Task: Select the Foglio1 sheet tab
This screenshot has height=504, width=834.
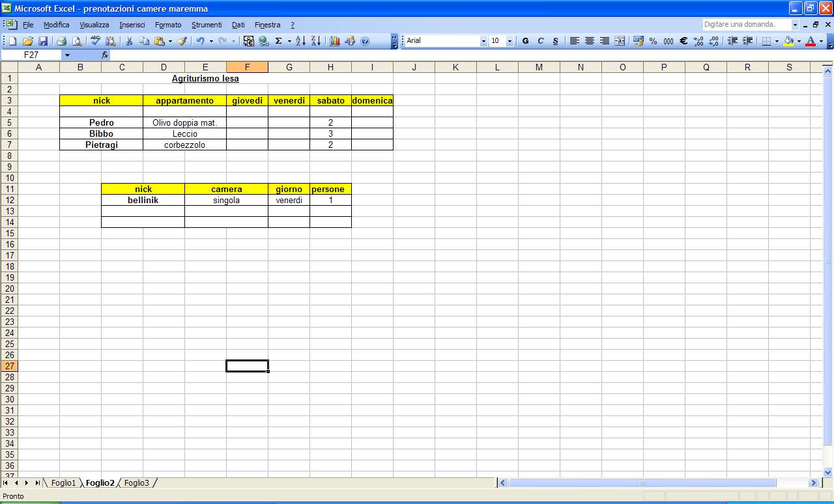Action: point(64,483)
